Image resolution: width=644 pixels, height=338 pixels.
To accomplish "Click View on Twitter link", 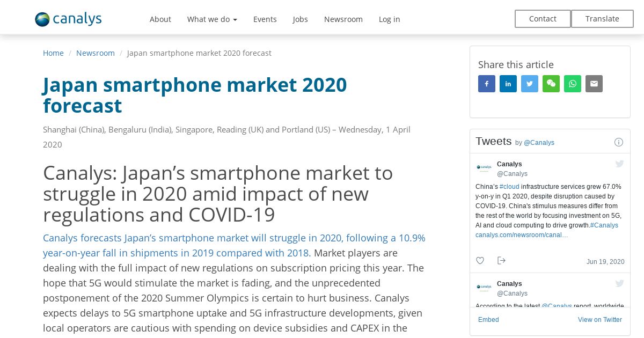I will tap(600, 320).
